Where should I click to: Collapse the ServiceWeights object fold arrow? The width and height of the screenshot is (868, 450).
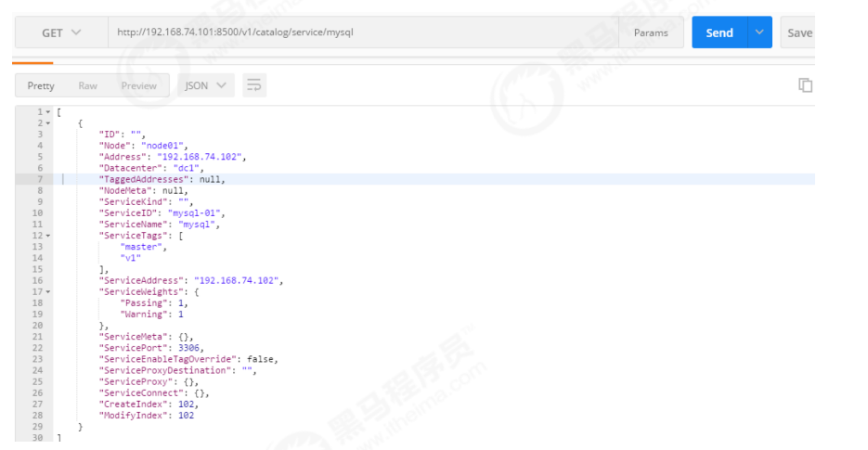point(48,291)
